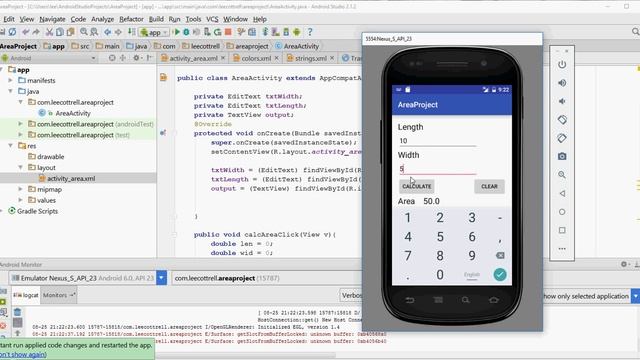Collapse the layout folder
Image resolution: width=640 pixels, height=360 pixels.
click(x=20, y=167)
